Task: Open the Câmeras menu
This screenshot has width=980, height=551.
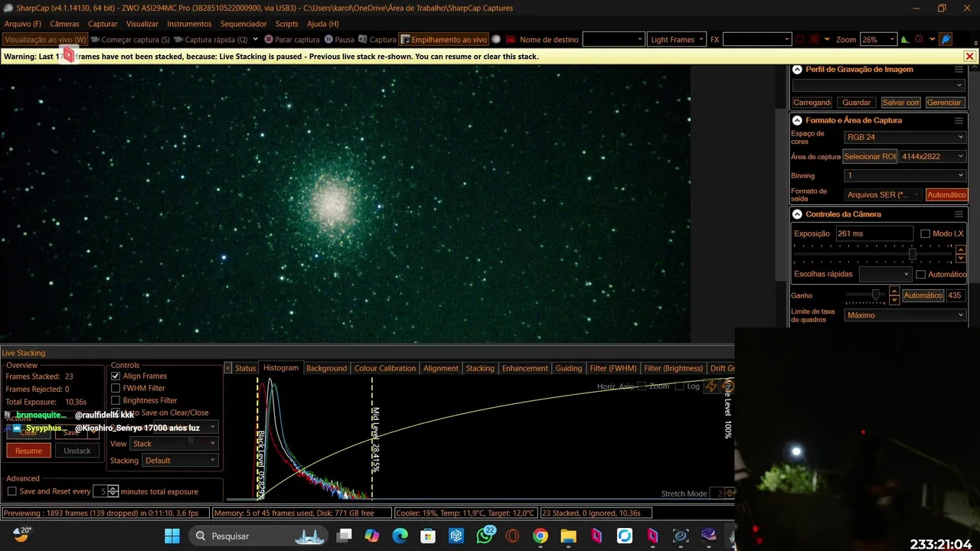Action: tap(64, 24)
